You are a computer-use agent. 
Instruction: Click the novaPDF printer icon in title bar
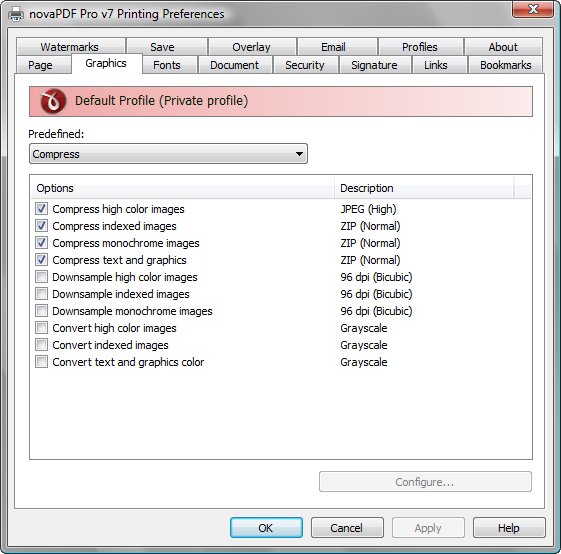click(16, 14)
